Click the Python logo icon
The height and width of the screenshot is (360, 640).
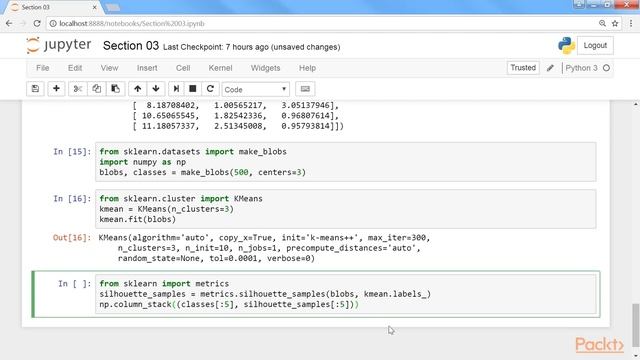pyautogui.click(x=567, y=45)
